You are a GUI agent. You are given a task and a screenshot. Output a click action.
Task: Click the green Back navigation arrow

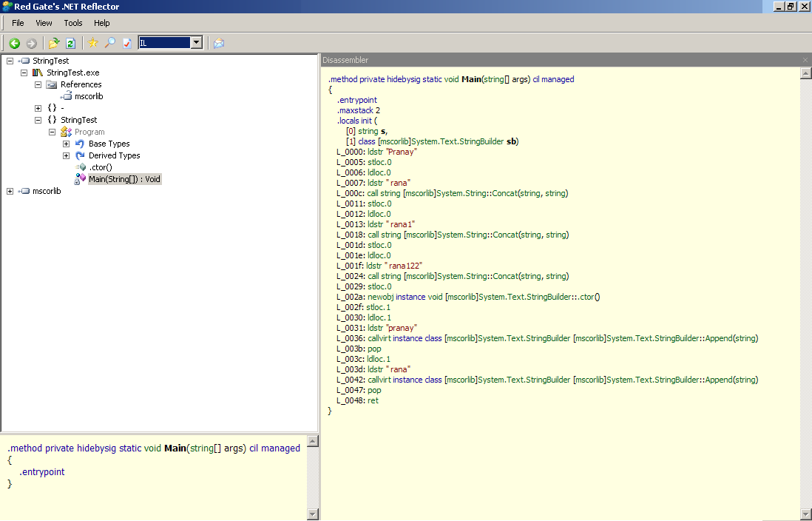pyautogui.click(x=15, y=44)
